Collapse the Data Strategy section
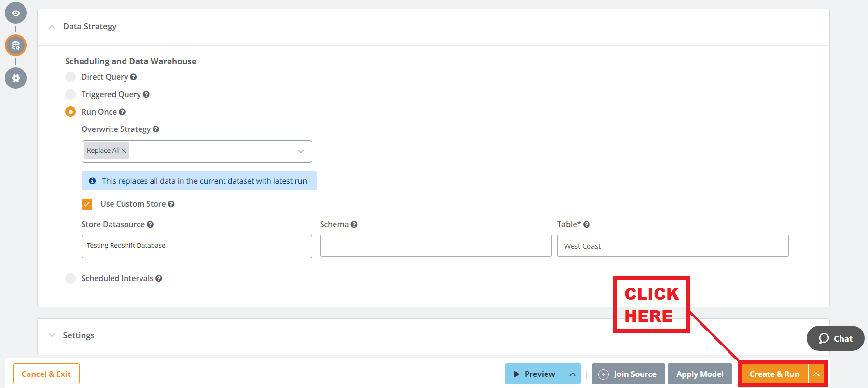Viewport: 868px width, 388px height. pyautogui.click(x=52, y=27)
